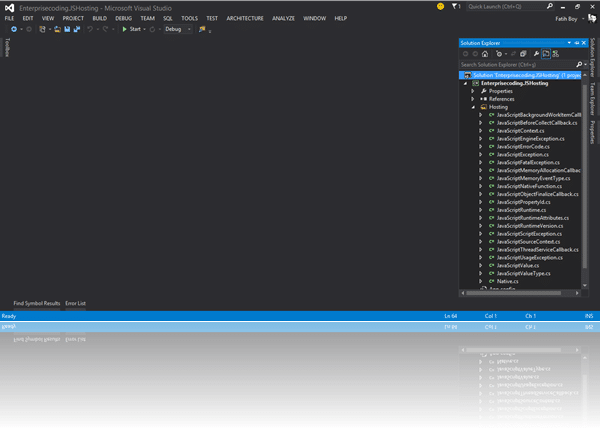Viewport: 600px width, 428px height.
Task: Select JavaScriptValue.cs file
Action: [518, 265]
